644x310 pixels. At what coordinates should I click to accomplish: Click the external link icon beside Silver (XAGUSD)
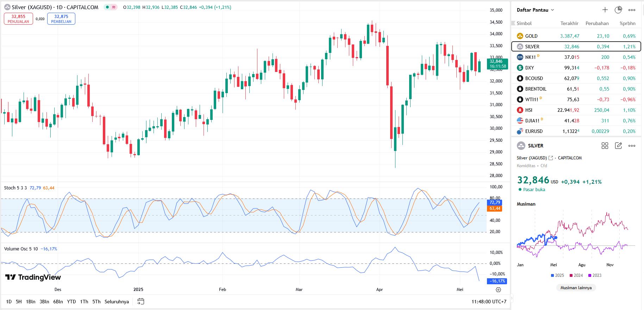[551, 158]
